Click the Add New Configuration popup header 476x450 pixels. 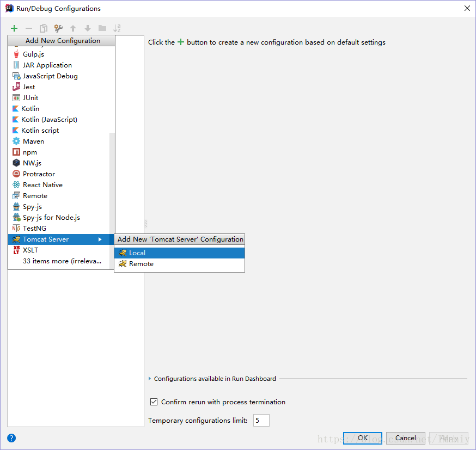tap(62, 41)
